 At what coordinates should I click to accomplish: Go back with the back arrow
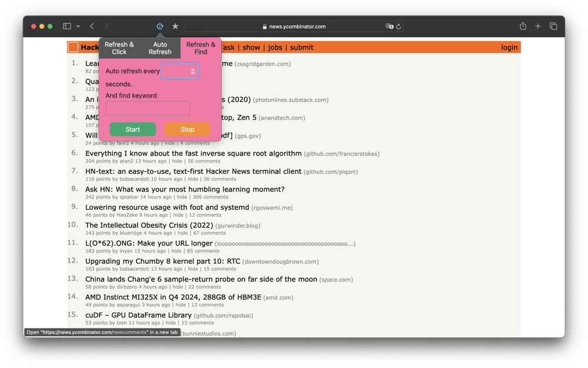pos(92,26)
